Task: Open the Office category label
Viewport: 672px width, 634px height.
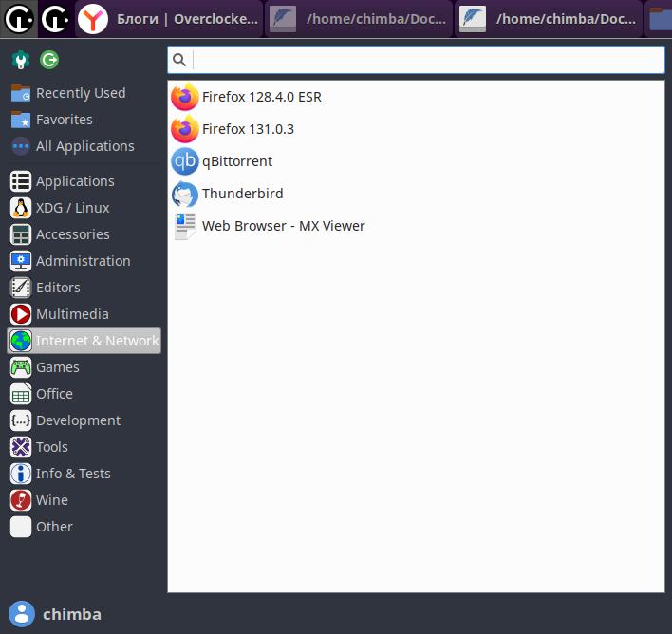Action: click(x=54, y=394)
